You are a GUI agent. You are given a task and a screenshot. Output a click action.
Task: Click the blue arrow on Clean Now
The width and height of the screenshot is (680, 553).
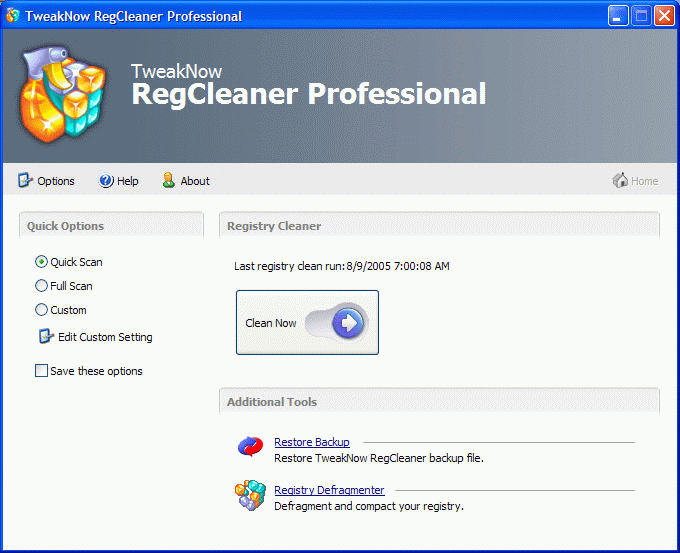(348, 323)
